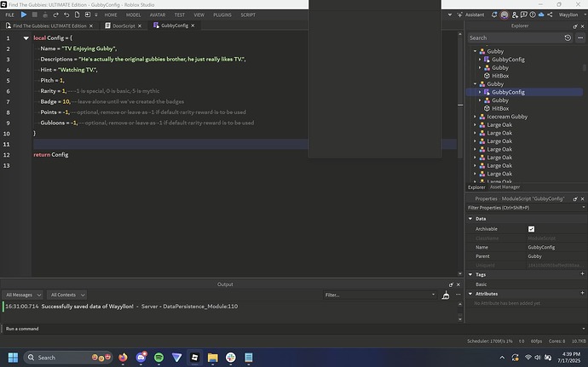588x367 pixels.
Task: Switch to the AVATAR ribbon tab
Action: pyautogui.click(x=158, y=14)
